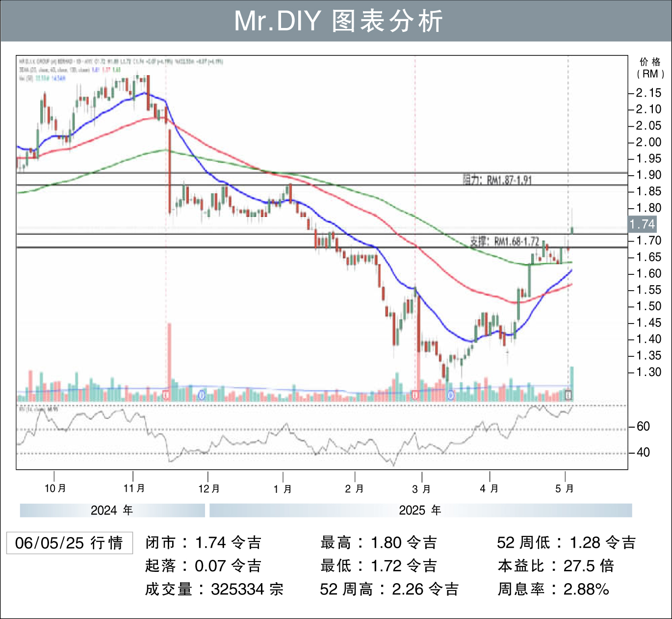672x619 pixels.
Task: Click the 最高: 1.80 令吉 day high
Action: pos(379,543)
